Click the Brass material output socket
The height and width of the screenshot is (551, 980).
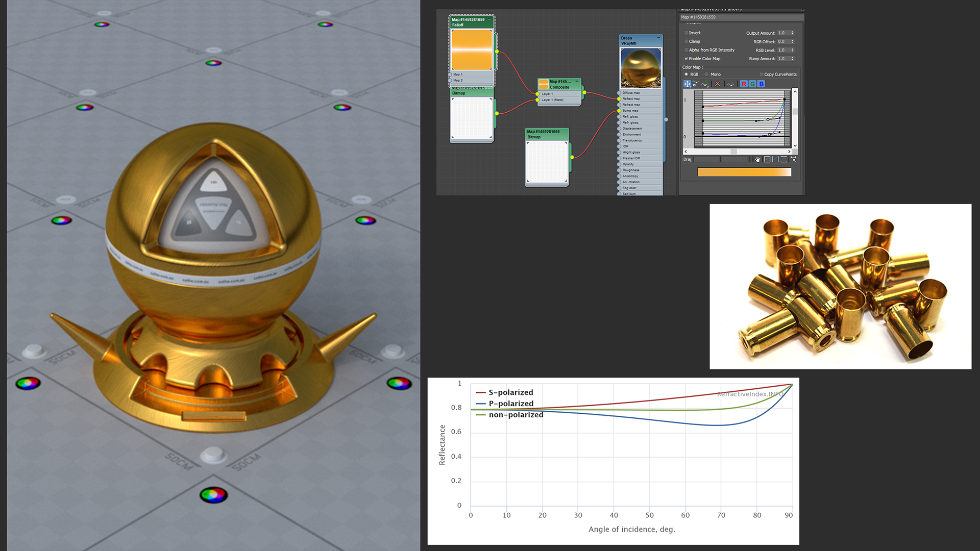(x=666, y=119)
